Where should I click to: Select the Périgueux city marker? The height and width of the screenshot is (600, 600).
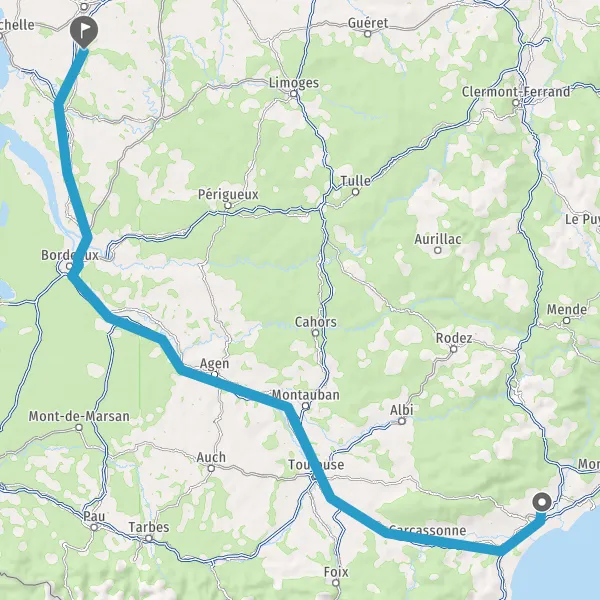228,205
